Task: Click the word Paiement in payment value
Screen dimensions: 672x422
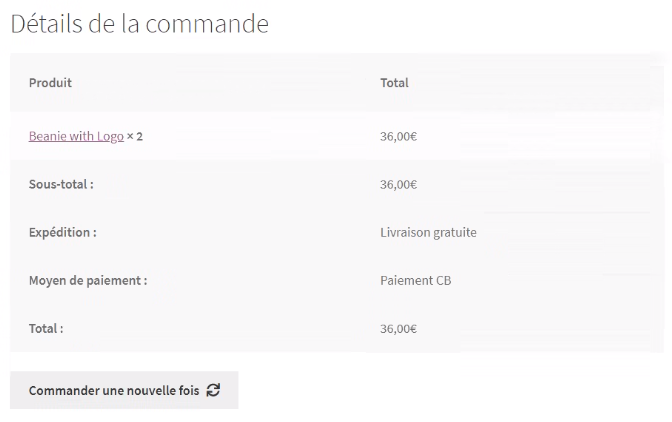Action: pyautogui.click(x=406, y=281)
